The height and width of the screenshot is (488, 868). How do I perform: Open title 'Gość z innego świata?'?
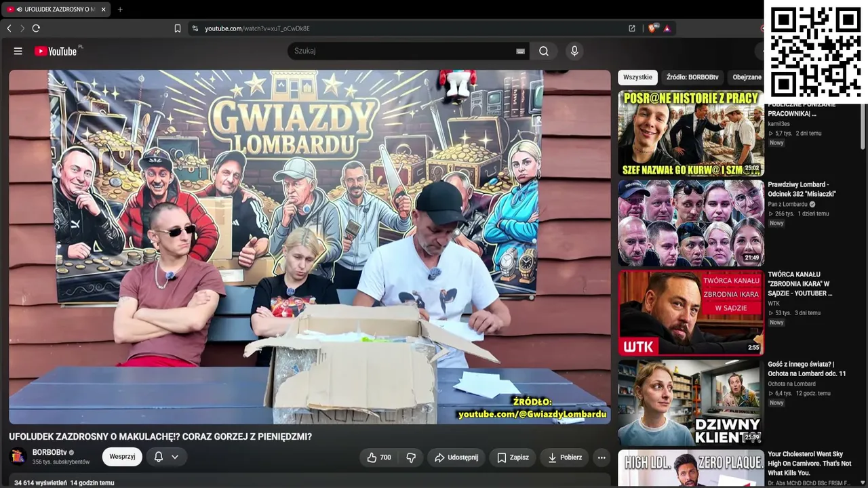tap(807, 369)
